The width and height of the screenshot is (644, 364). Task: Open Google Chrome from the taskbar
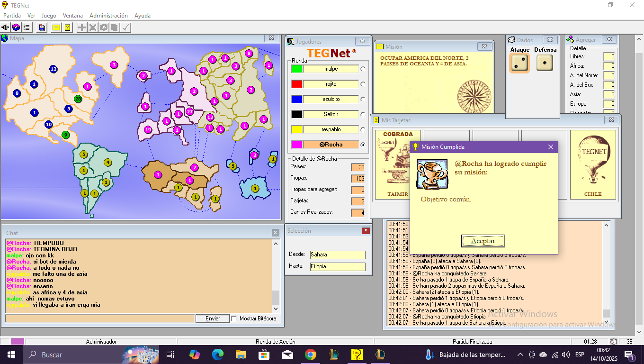310,355
